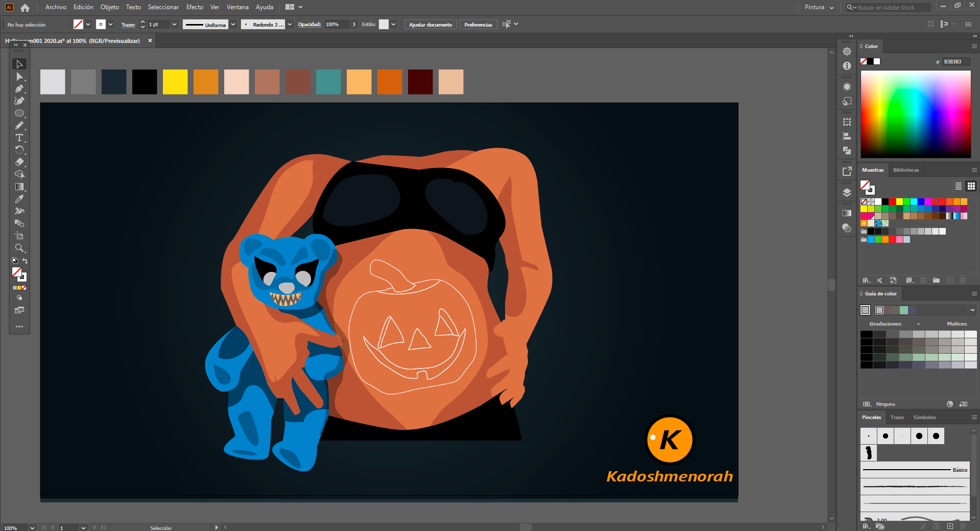Select the Pen tool
Screen dimensions: 980x531
pos(19,88)
